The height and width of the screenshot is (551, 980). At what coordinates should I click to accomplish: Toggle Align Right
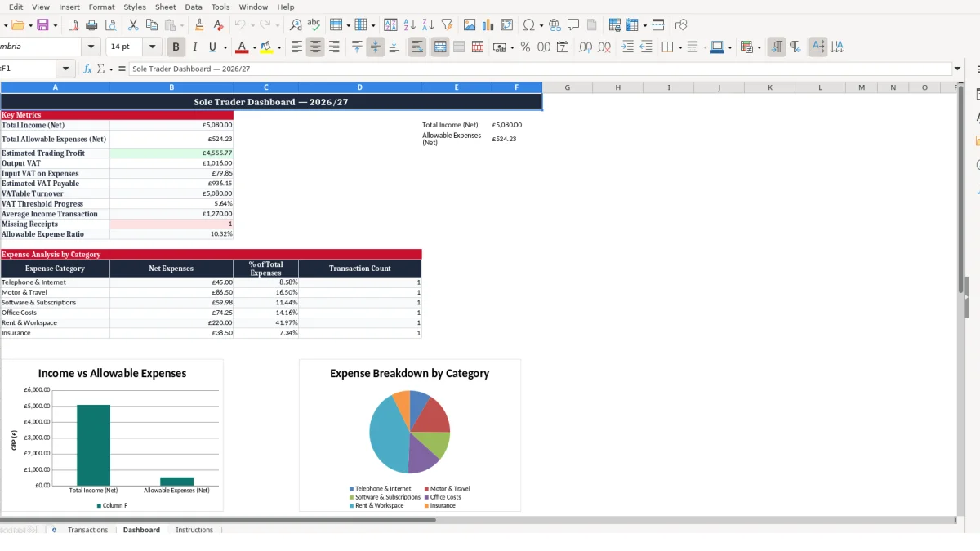(334, 47)
